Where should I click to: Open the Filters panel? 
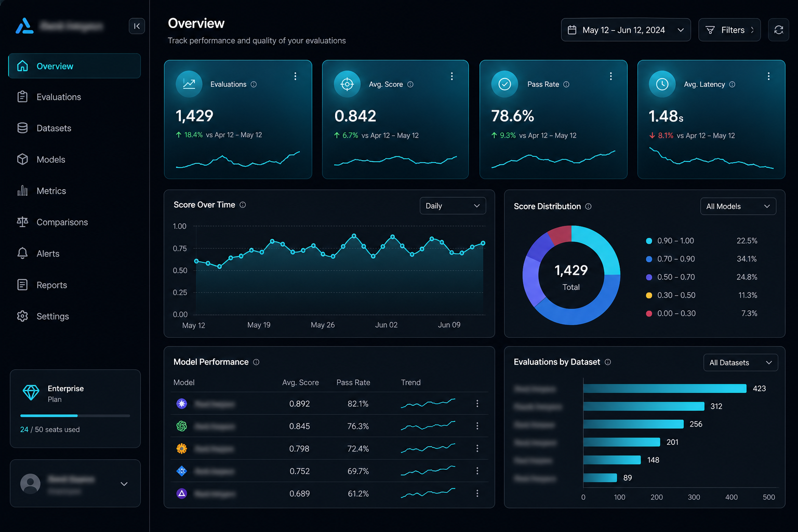(x=729, y=30)
